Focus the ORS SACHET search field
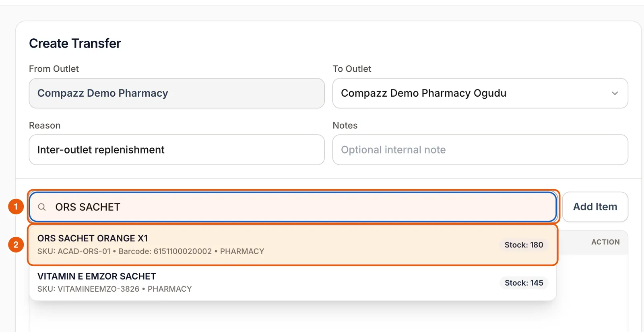The height and width of the screenshot is (332, 644). [x=293, y=207]
